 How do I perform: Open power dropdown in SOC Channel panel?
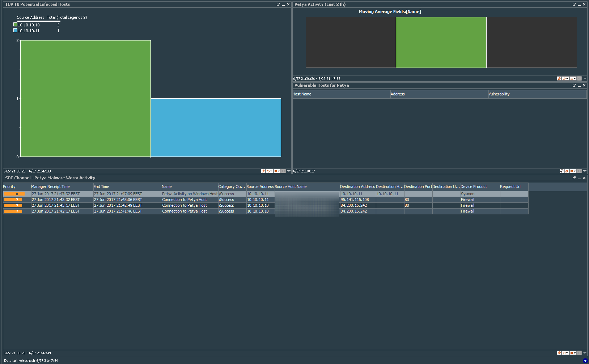coord(565,353)
